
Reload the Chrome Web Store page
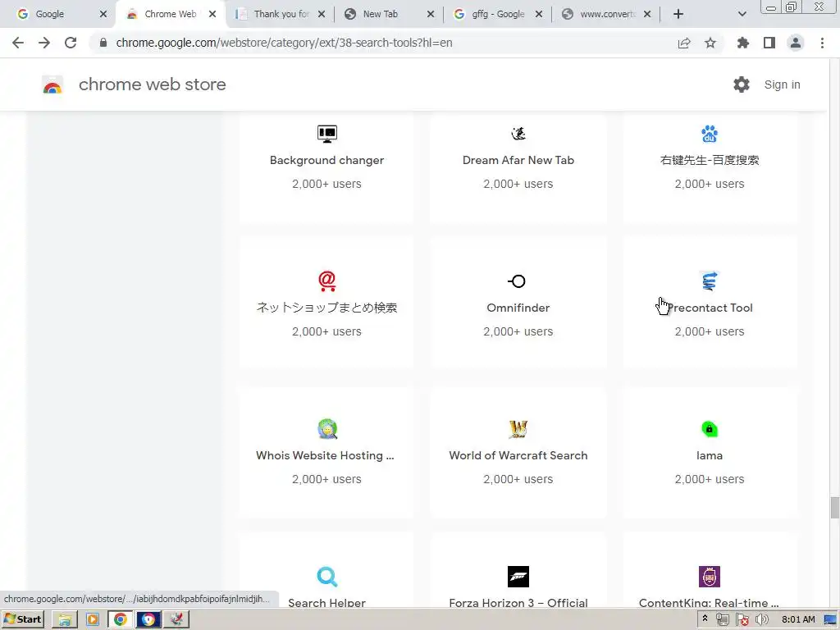pyautogui.click(x=71, y=43)
